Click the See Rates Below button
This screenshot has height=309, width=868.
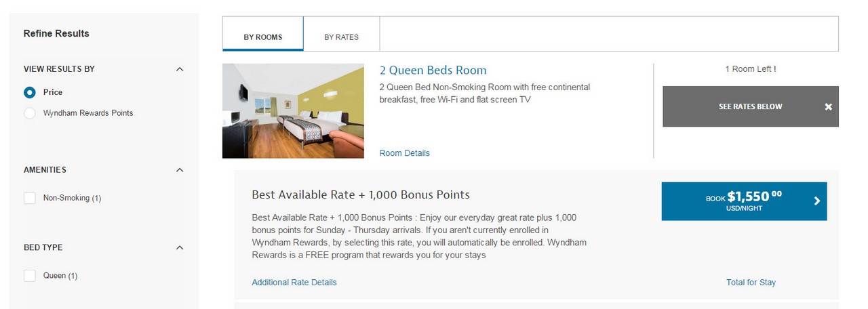750,106
